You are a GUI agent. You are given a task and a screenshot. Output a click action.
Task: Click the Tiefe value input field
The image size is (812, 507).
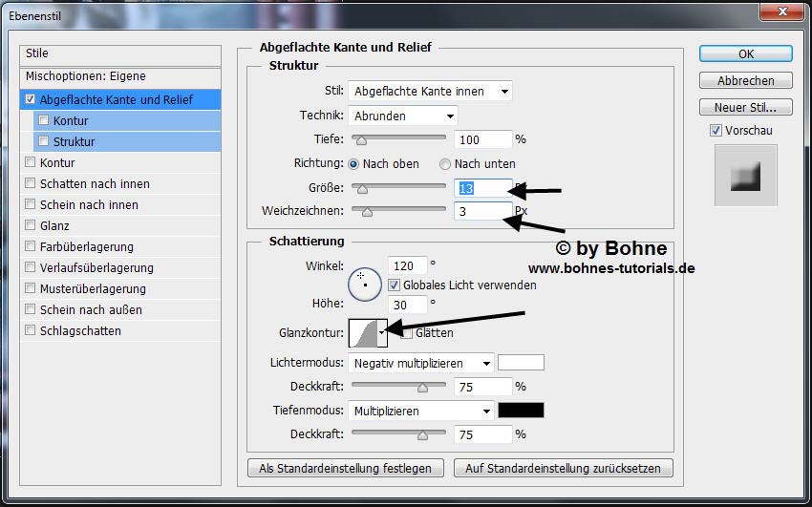coord(483,139)
